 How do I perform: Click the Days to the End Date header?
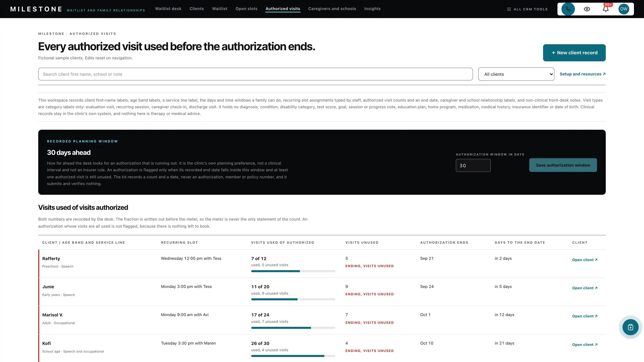(520, 243)
